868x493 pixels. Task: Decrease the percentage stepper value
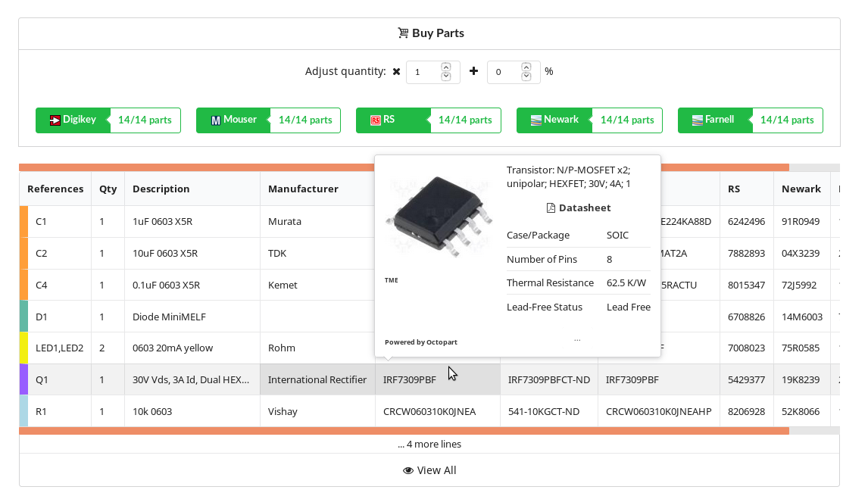526,77
